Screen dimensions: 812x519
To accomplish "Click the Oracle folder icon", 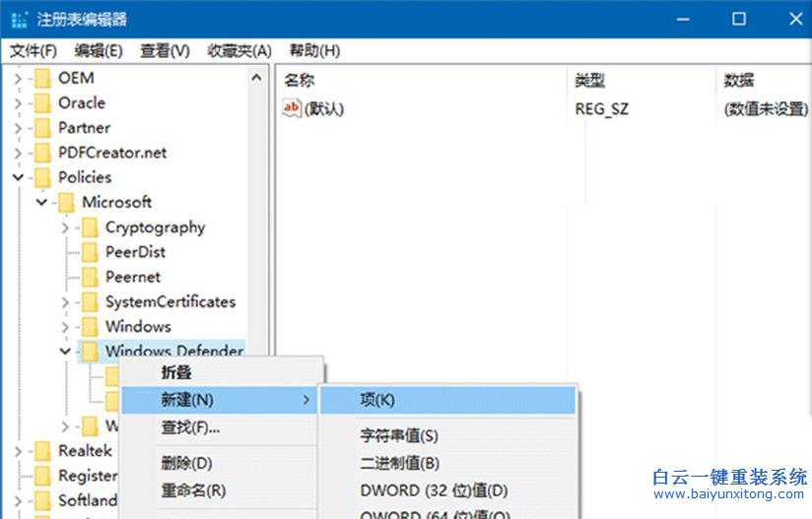I will [42, 103].
